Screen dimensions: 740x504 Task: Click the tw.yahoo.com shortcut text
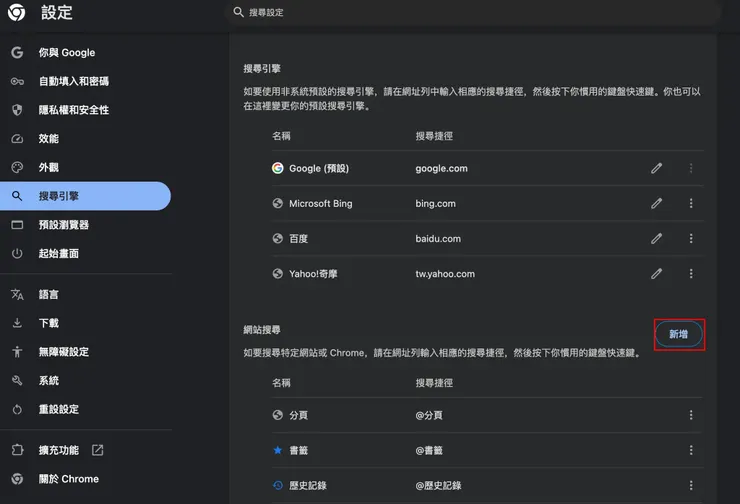[x=445, y=274]
